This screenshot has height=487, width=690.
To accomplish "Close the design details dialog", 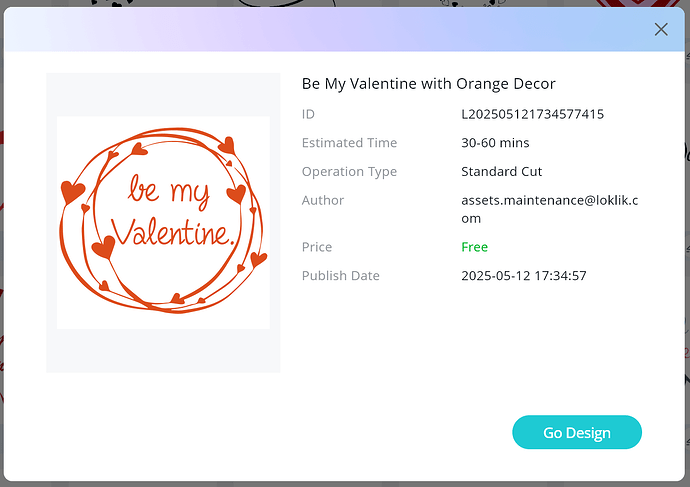I will (x=661, y=29).
